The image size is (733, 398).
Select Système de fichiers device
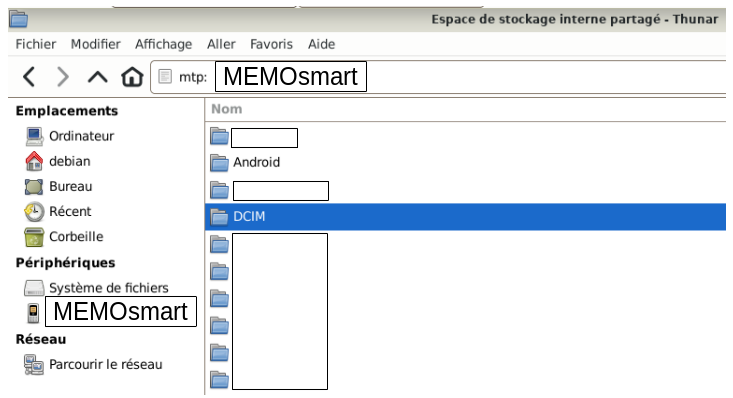96,288
